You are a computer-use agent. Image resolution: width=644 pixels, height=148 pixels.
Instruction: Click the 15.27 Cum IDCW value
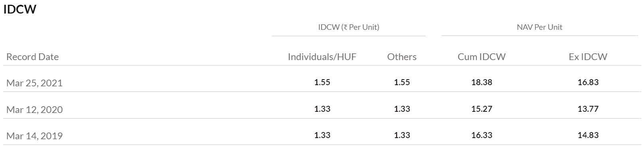coord(482,109)
